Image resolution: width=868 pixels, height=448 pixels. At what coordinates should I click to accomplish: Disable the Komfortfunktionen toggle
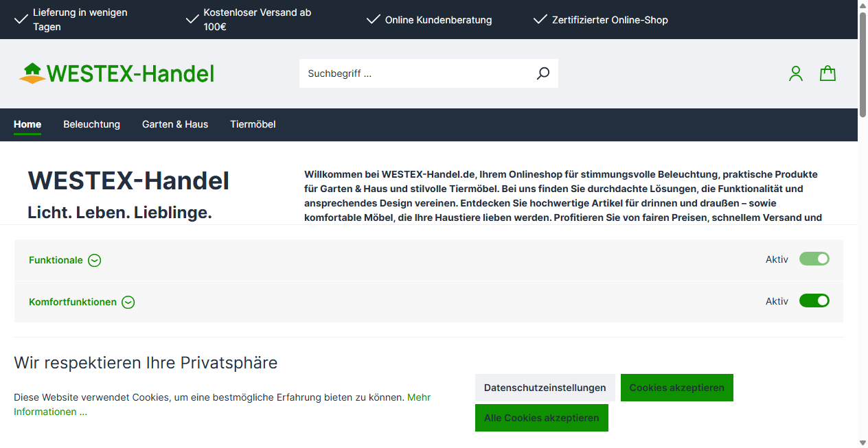pos(814,300)
